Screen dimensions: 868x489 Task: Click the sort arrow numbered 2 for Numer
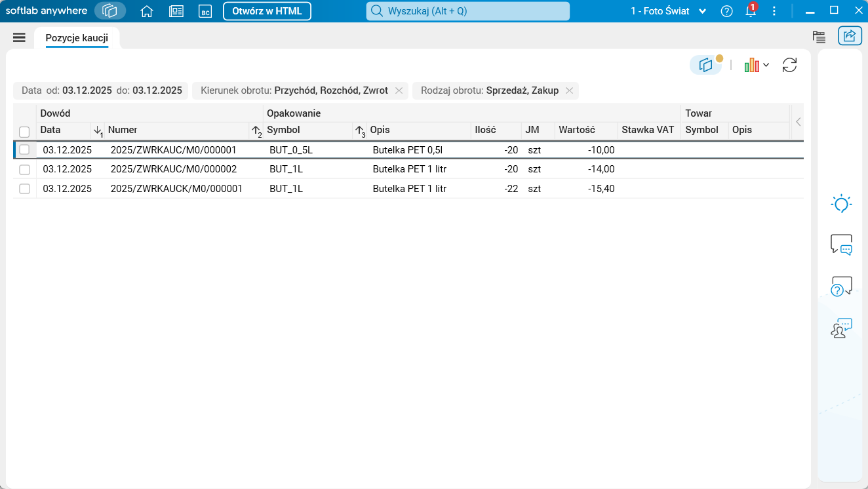coord(257,130)
